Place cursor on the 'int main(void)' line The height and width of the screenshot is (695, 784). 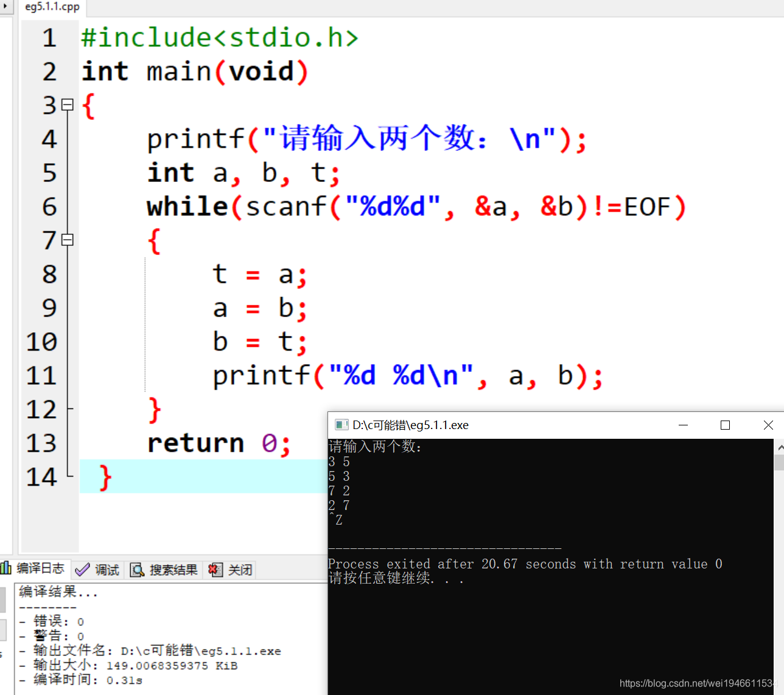tap(195, 72)
